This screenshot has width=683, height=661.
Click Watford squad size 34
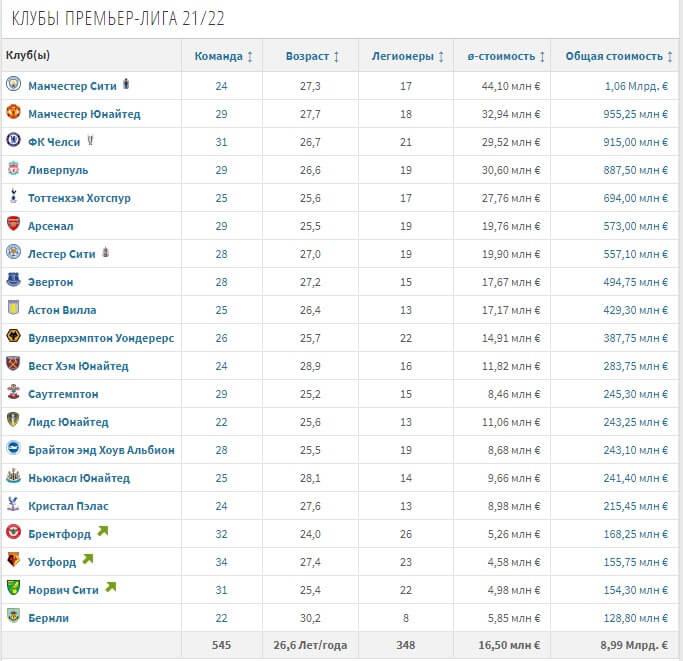[221, 562]
